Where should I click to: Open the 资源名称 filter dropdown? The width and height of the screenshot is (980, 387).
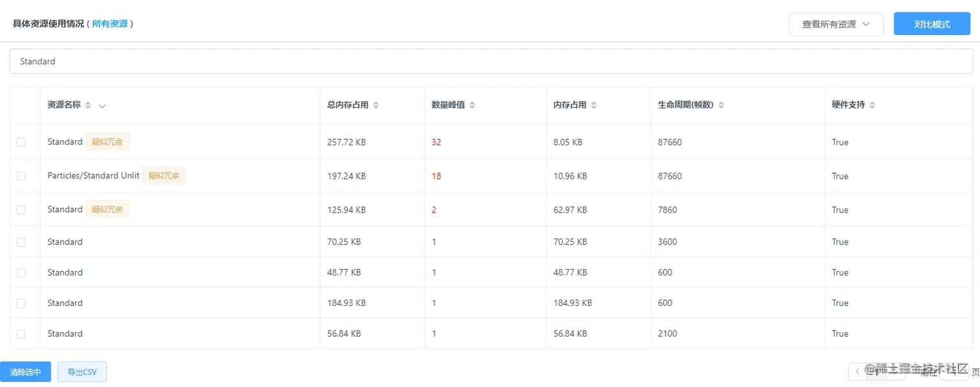(x=102, y=105)
